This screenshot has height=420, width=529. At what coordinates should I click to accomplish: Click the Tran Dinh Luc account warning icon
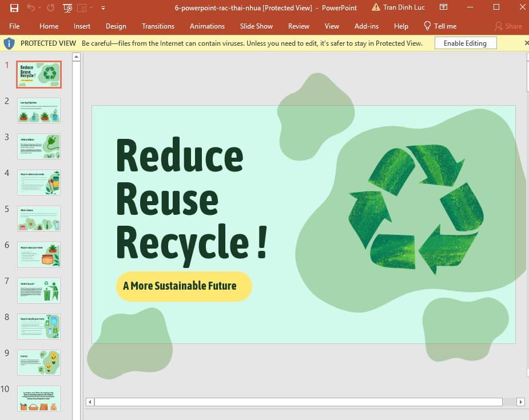(375, 7)
